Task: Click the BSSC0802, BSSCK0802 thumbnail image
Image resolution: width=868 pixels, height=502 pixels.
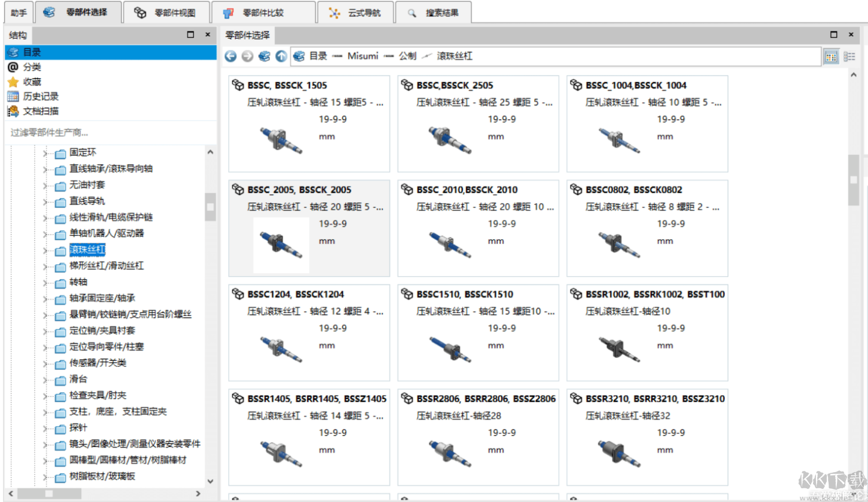Action: pos(620,244)
